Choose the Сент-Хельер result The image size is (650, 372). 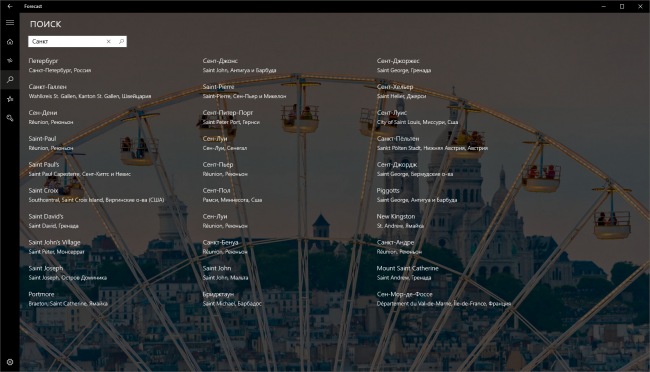(x=401, y=91)
